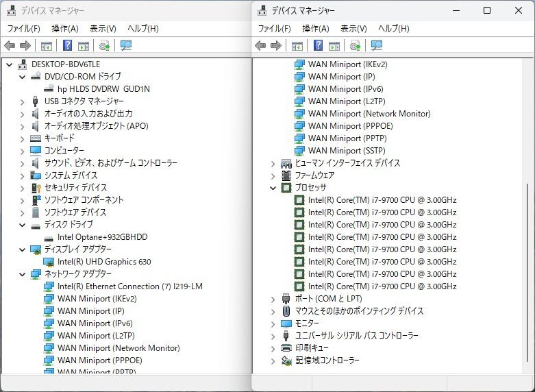Click update driver icon in left window toolbar

[x=104, y=46]
